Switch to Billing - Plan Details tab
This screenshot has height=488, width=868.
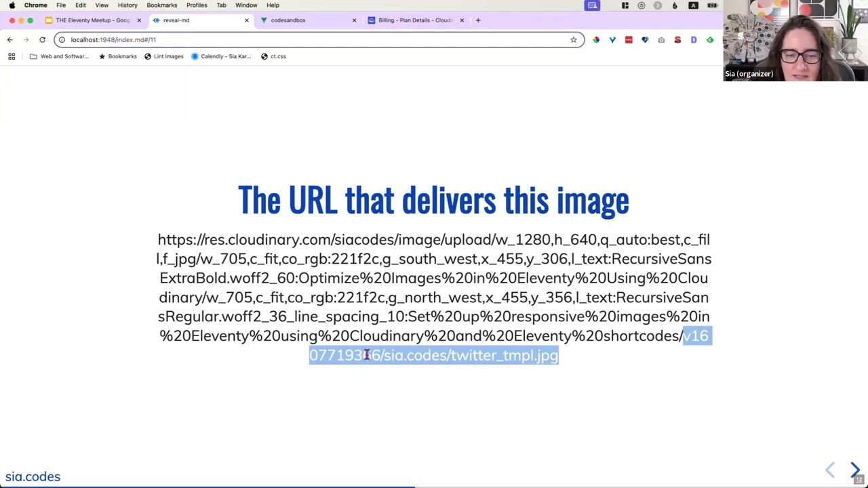[416, 20]
